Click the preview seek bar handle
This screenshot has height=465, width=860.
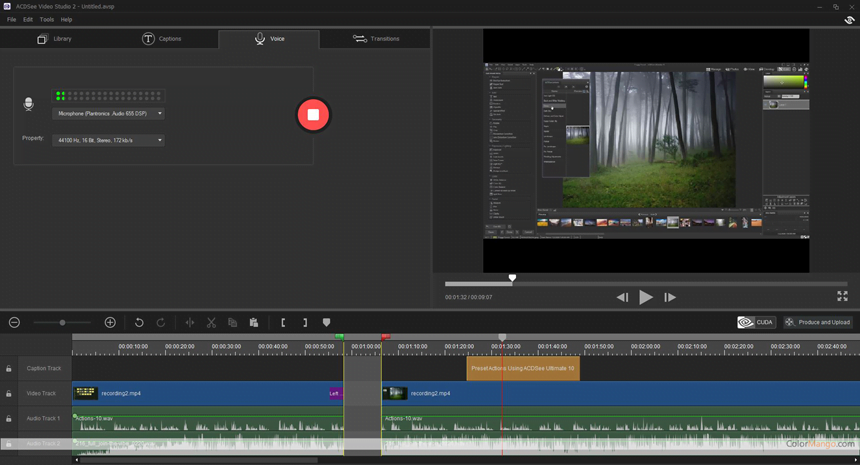512,279
